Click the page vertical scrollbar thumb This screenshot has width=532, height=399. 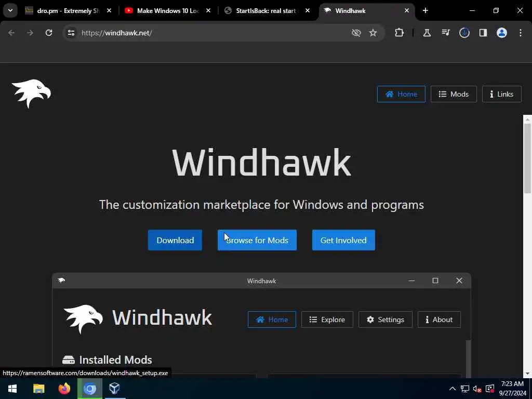pos(527,158)
